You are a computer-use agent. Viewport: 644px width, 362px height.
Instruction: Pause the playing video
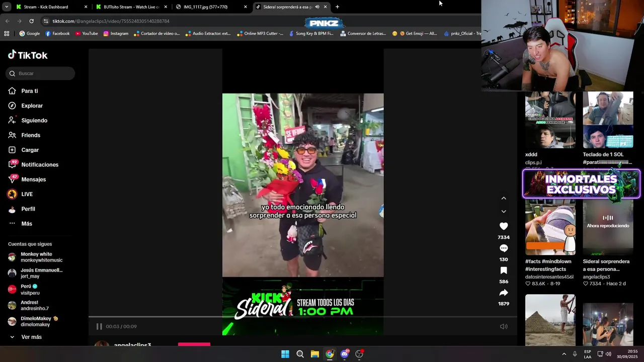click(99, 326)
